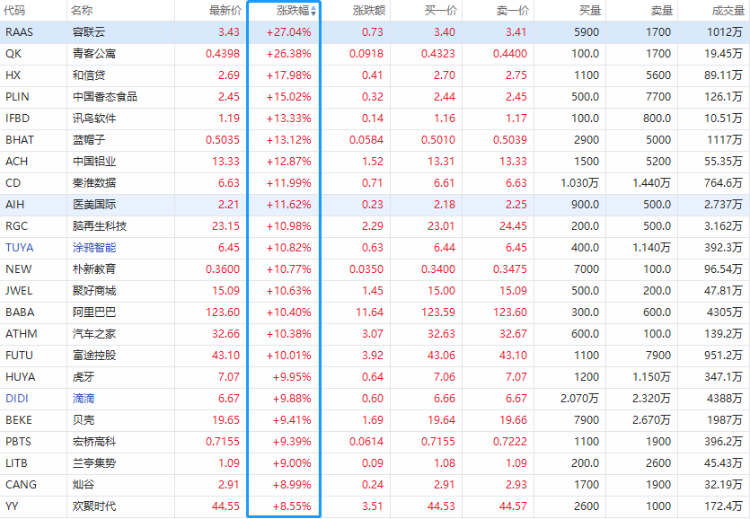Screen dimensions: 750x519
Task: Select the JWEL stock code
Action: point(19,291)
